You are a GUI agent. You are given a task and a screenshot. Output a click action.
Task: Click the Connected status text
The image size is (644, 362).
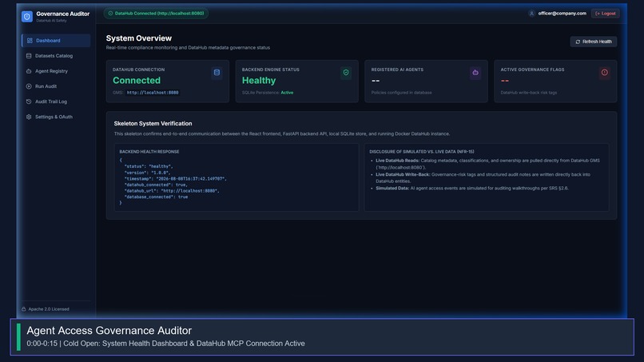pos(137,81)
